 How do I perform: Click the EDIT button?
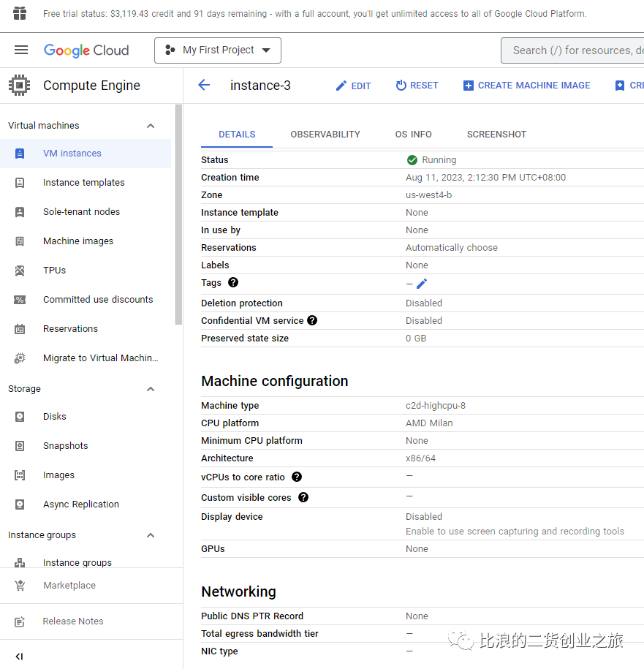click(353, 86)
